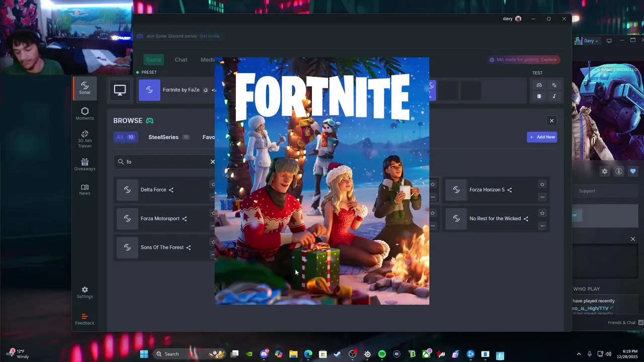Click the Delta Force preset thumbnail
Image resolution: width=644 pixels, height=362 pixels.
(127, 190)
